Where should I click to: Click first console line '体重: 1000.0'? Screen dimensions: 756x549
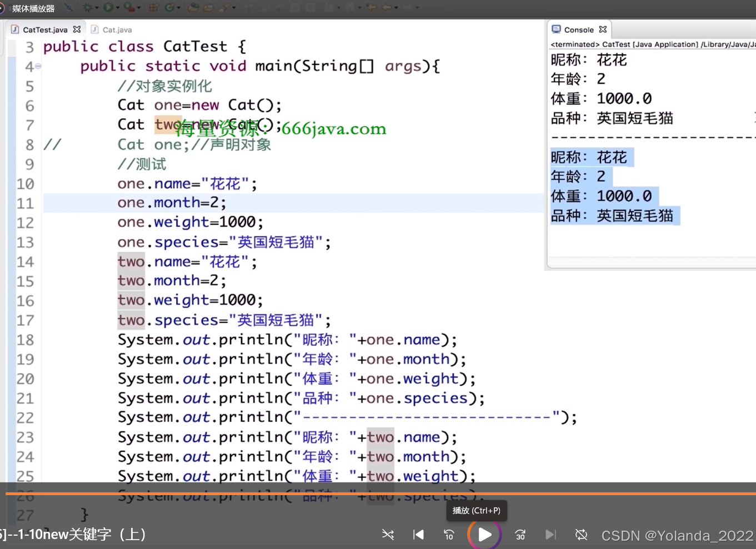(x=601, y=99)
